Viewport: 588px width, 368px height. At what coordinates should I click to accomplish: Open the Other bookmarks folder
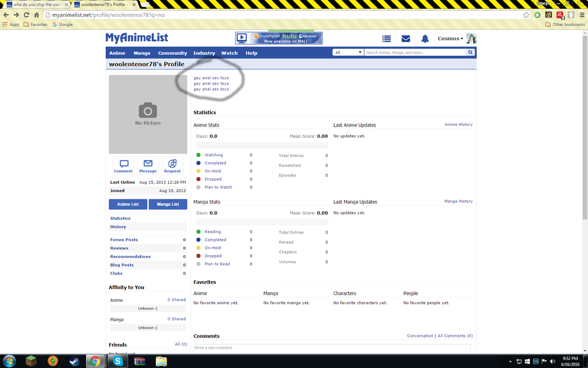point(565,25)
